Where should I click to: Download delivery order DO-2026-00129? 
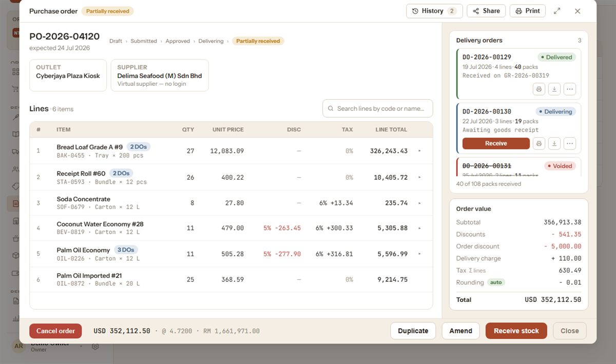[x=554, y=89]
